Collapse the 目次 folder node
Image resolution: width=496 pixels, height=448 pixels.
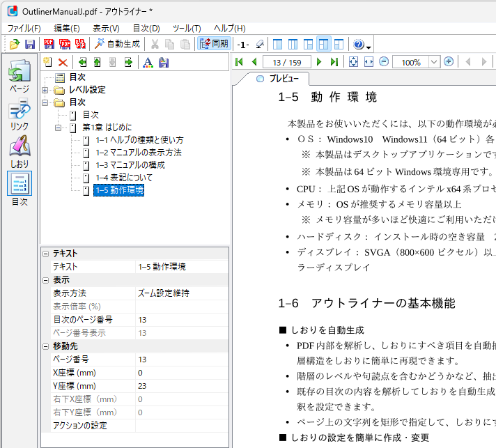45,102
